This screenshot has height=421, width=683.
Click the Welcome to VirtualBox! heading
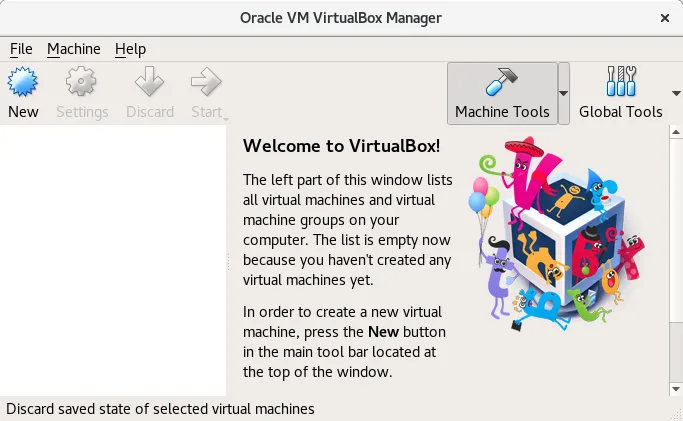[342, 146]
